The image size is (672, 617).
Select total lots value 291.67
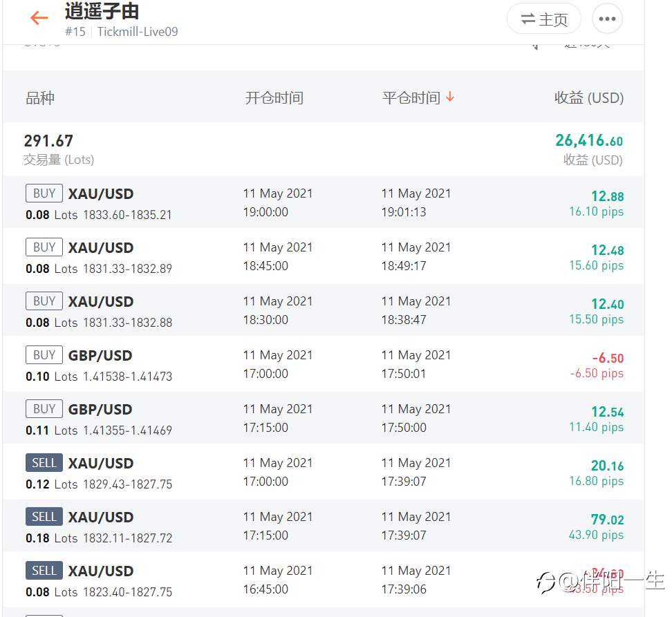click(48, 141)
